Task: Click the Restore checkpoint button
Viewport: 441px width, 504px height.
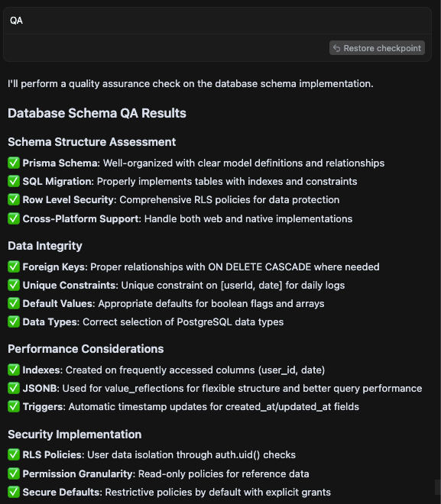Action: [x=377, y=48]
